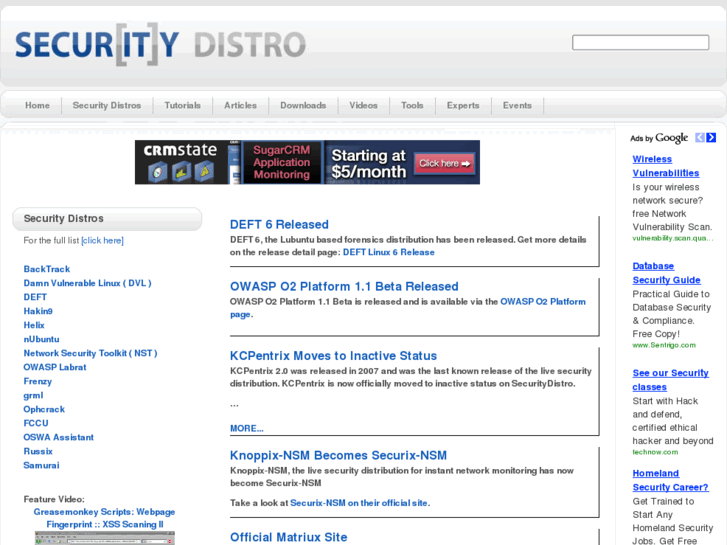Click the 'Feature Video:' label
The height and width of the screenshot is (545, 727).
tap(54, 500)
